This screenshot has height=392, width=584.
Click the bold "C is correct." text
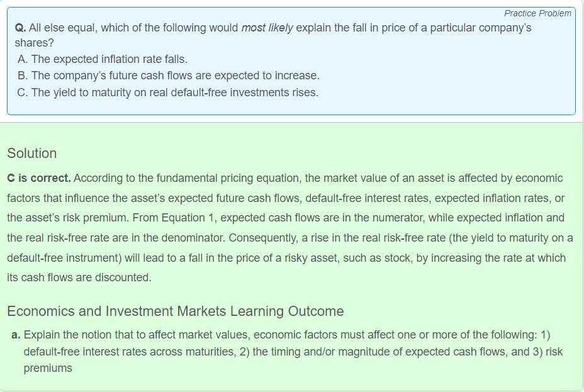[x=39, y=178]
